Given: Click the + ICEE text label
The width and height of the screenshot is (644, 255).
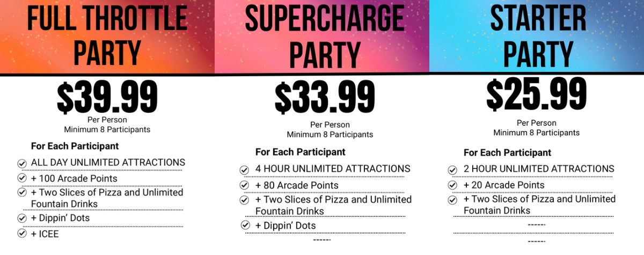Looking at the screenshot, I should point(45,234).
